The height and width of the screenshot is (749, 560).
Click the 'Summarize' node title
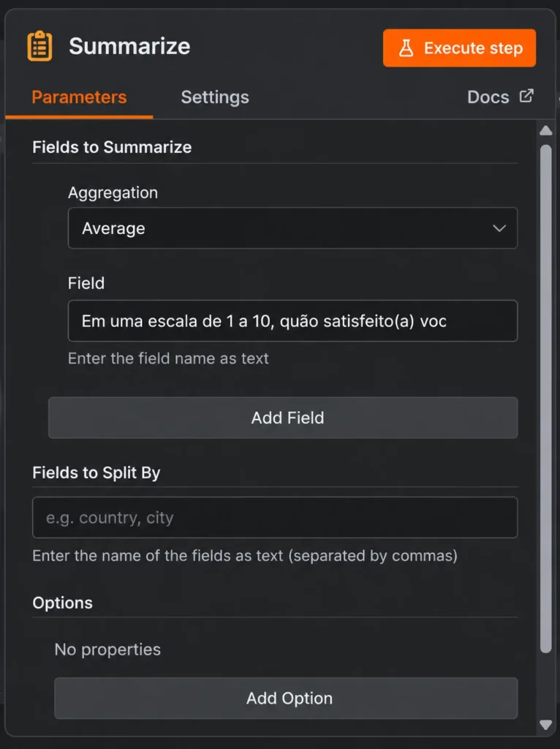(129, 46)
